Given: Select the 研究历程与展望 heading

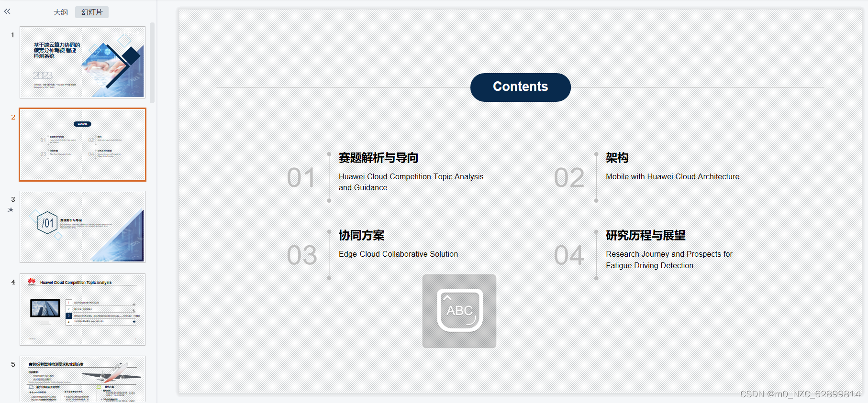Looking at the screenshot, I should click(x=645, y=235).
